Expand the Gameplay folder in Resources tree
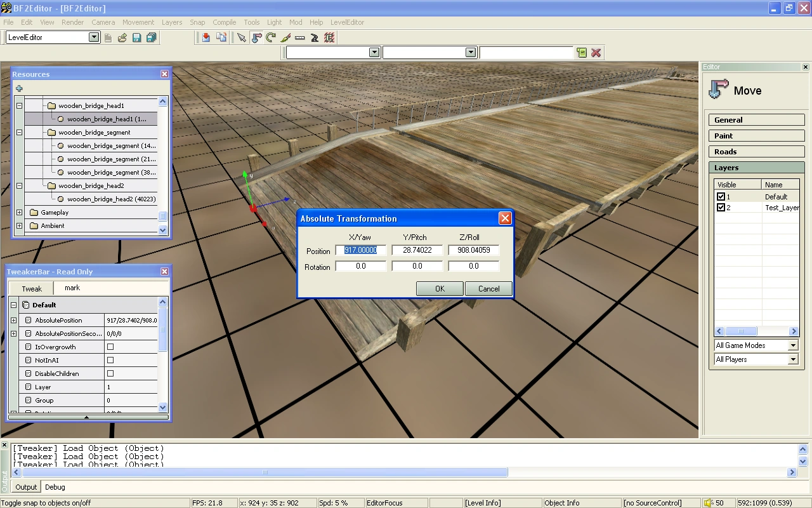 (x=19, y=213)
